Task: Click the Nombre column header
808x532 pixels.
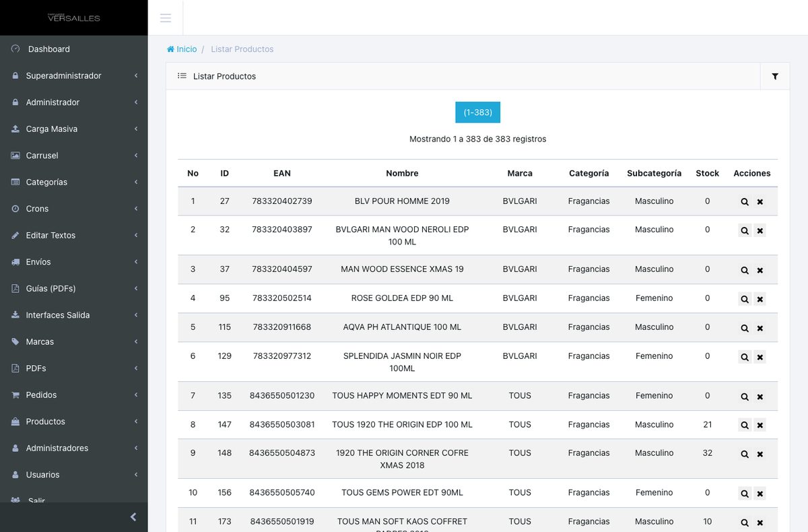Action: (x=402, y=173)
